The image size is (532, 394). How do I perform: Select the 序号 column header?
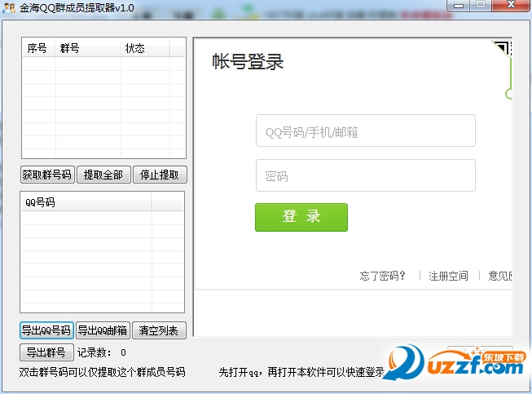38,48
